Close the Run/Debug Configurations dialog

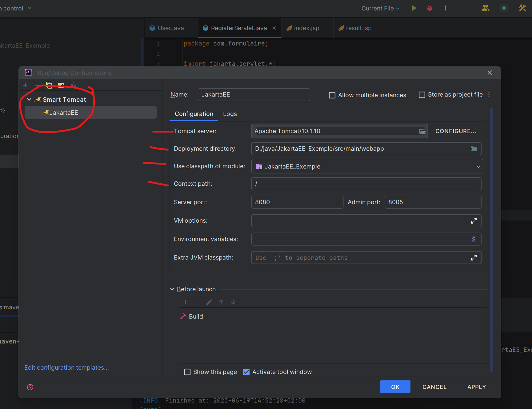[x=490, y=73]
